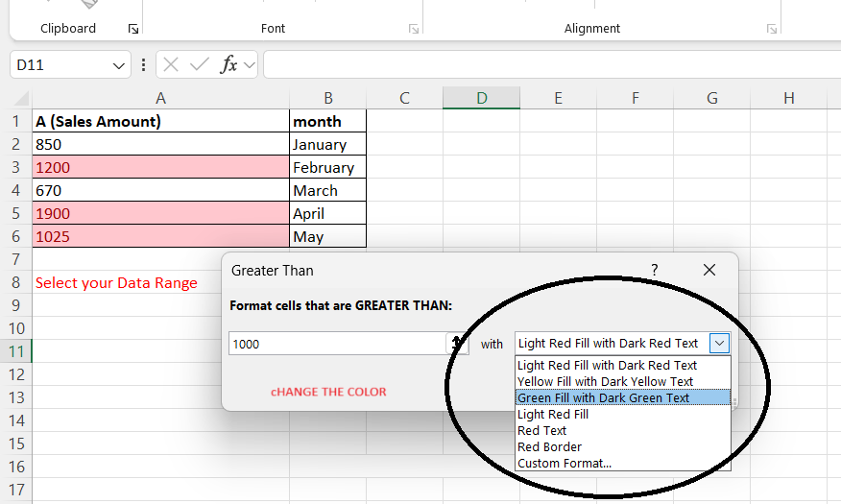This screenshot has width=841, height=504.
Task: Click the April cell
Action: click(x=327, y=213)
